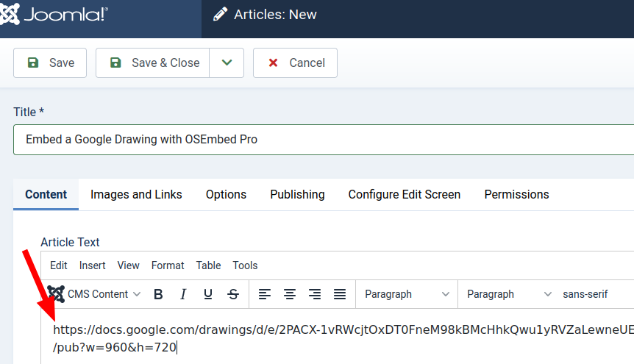The image size is (634, 364).
Task: Click the Cancel button
Action: pos(295,63)
